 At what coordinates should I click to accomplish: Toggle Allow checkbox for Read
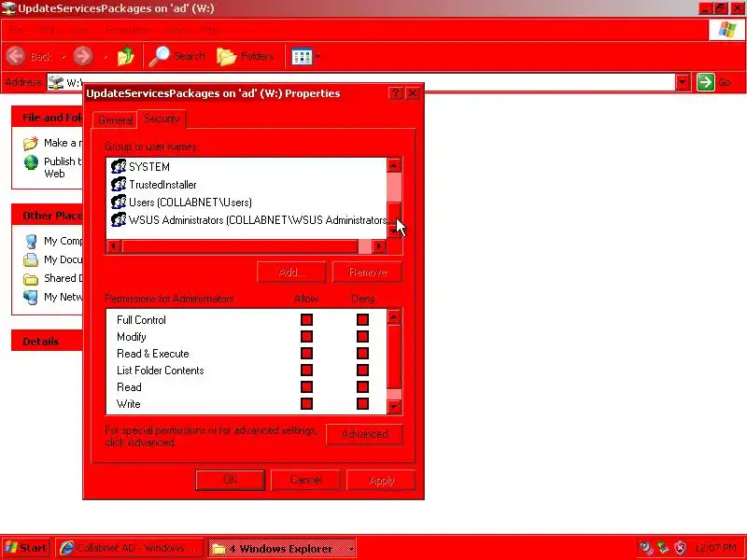tap(307, 386)
